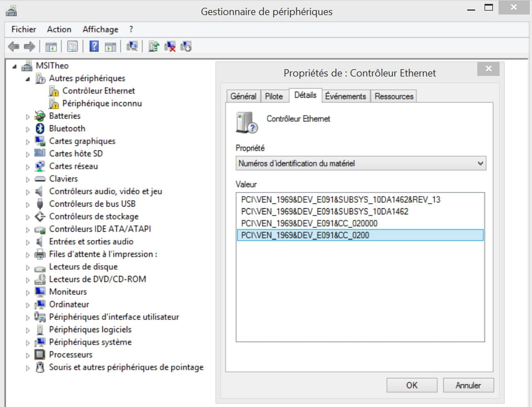Click Scan for hardware changes toolbar icon
Viewport: 532px width, 407px height.
[x=132, y=46]
